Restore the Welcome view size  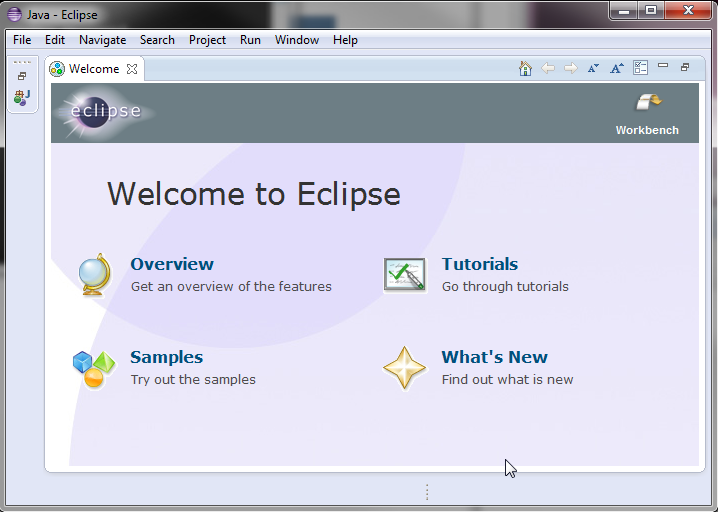(685, 67)
